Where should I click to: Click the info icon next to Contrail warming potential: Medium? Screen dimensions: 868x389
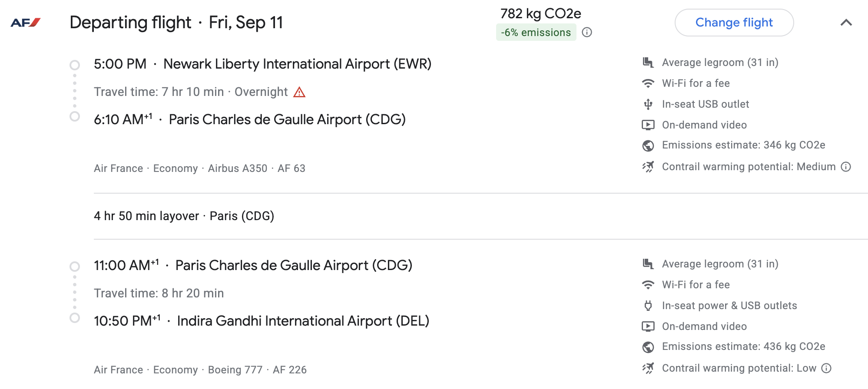(x=846, y=167)
